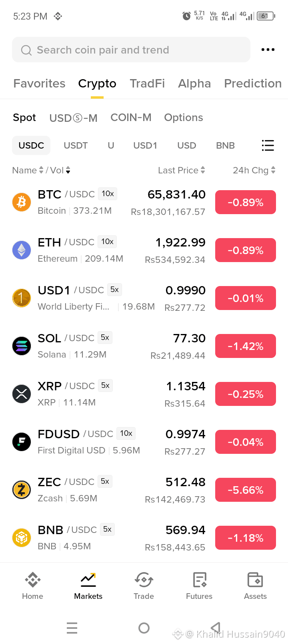
Task: Tap the three-dot more options icon
Action: 268,50
